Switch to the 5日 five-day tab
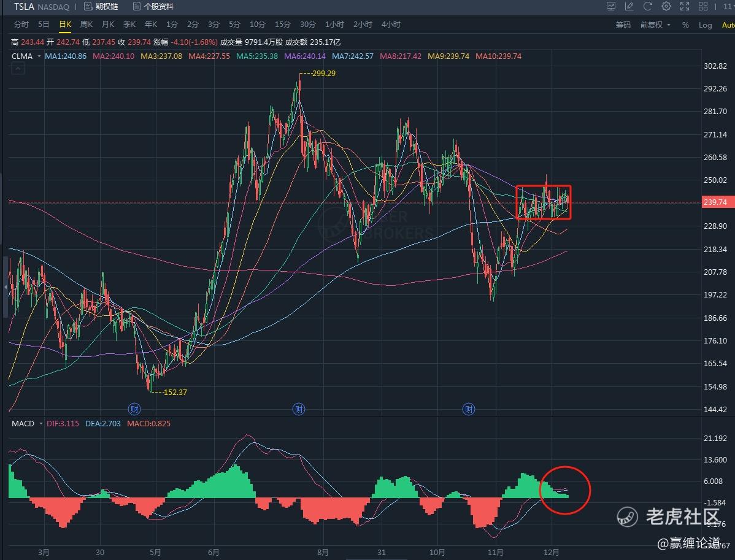This screenshot has width=735, height=560. pyautogui.click(x=44, y=25)
